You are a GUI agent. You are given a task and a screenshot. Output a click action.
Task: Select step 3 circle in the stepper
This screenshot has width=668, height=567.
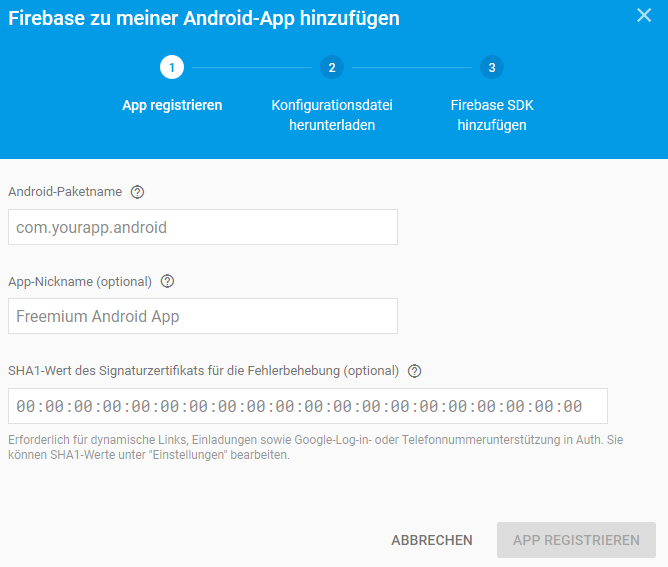[492, 67]
